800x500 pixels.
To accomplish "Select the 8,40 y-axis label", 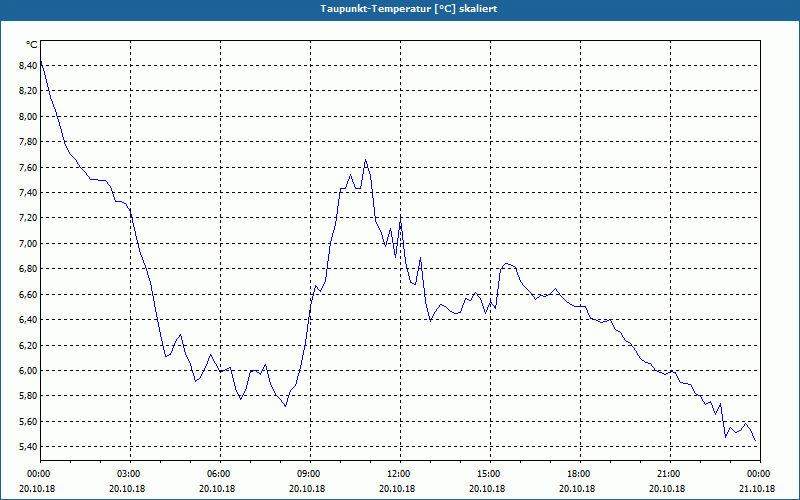I will [x=27, y=65].
